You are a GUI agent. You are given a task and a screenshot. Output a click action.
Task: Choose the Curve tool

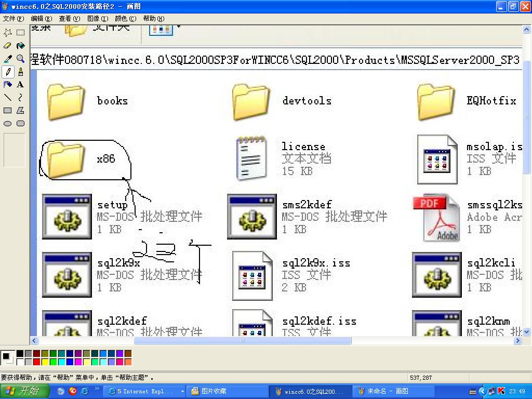tap(21, 97)
